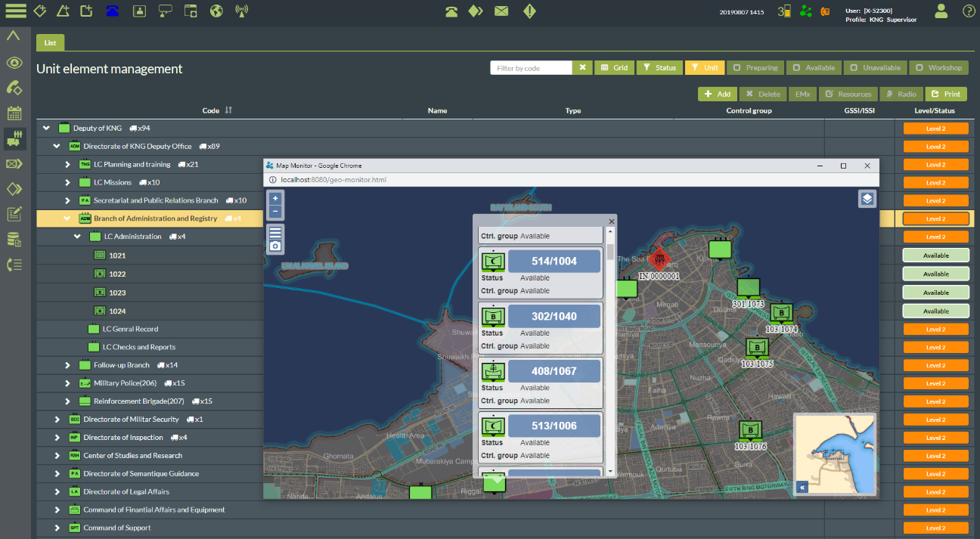Image resolution: width=980 pixels, height=539 pixels.
Task: Open the help question mark icon
Action: pos(969,11)
